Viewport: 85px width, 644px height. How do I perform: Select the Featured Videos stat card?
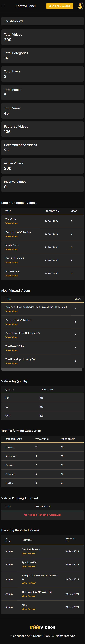42,129
